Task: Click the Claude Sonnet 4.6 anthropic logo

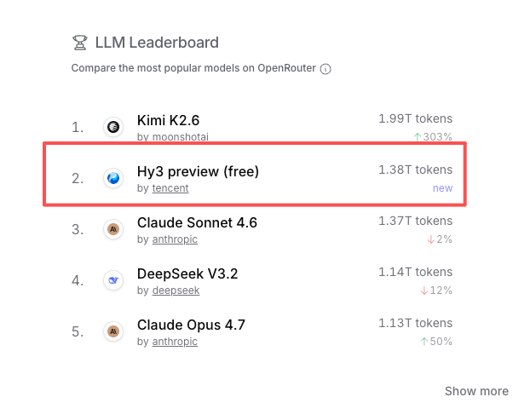Action: [x=113, y=229]
